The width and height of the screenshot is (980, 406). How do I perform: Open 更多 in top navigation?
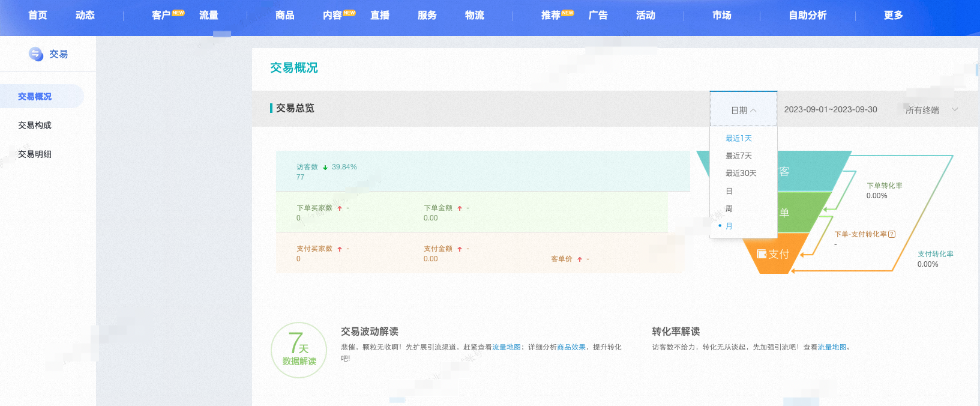click(894, 15)
